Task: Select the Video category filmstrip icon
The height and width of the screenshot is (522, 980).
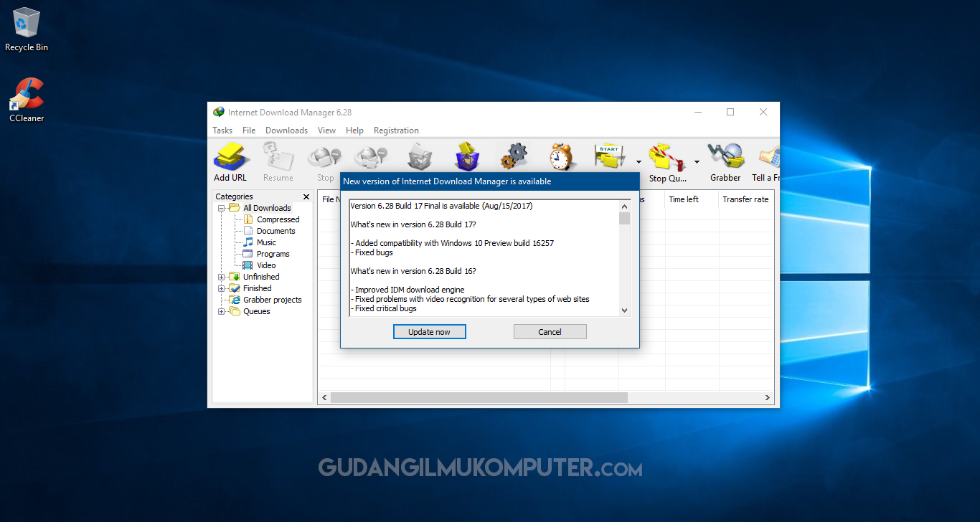Action: pyautogui.click(x=248, y=265)
